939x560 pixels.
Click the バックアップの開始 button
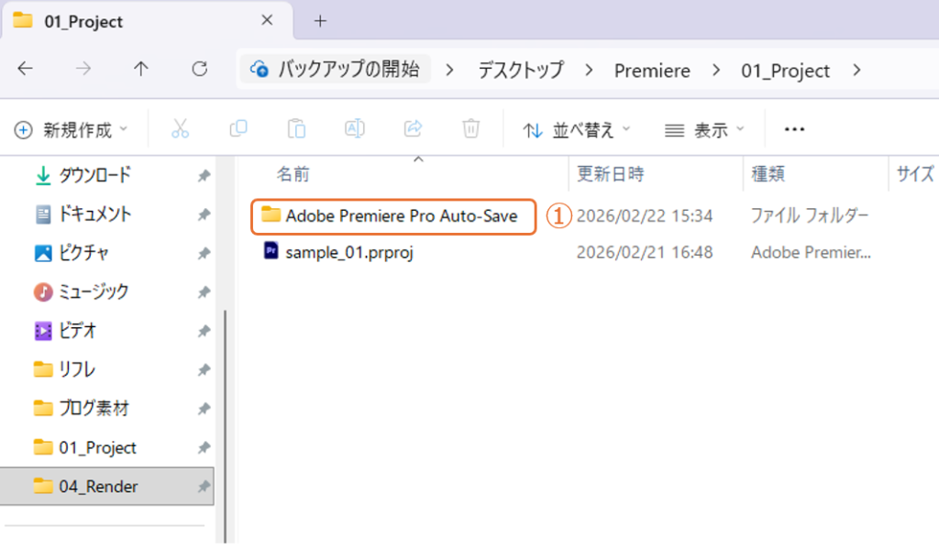click(x=336, y=70)
